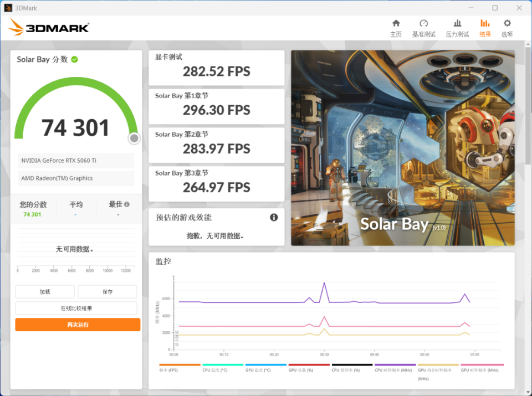
Task: Toggle the GPU 时钟频率 pink legend swatch
Action: [x=482, y=365]
